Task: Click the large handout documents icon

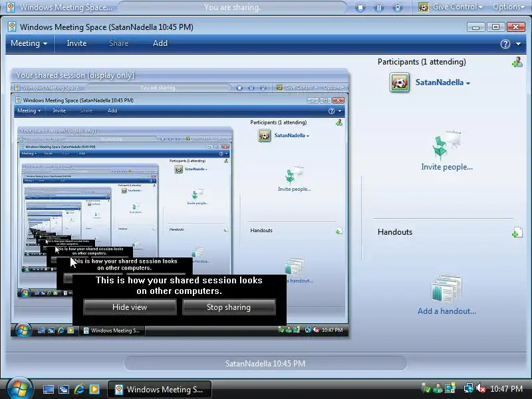Action: pyautogui.click(x=446, y=289)
